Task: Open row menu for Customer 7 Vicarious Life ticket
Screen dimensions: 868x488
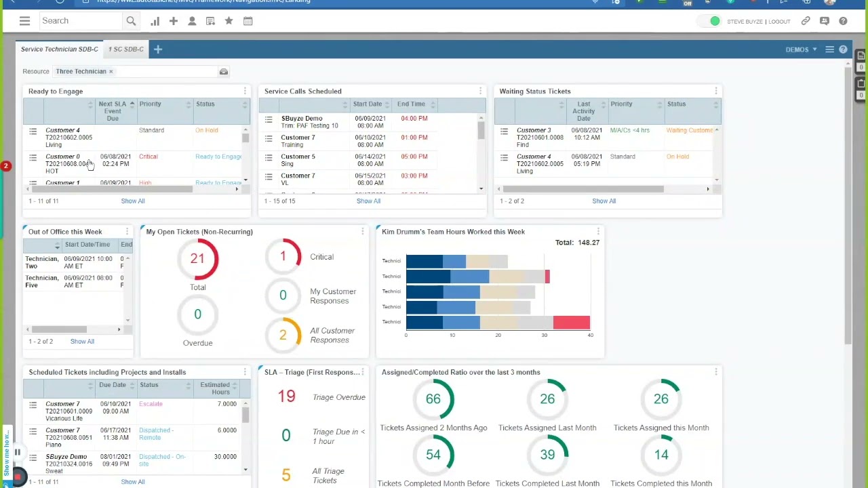Action: pyautogui.click(x=33, y=405)
